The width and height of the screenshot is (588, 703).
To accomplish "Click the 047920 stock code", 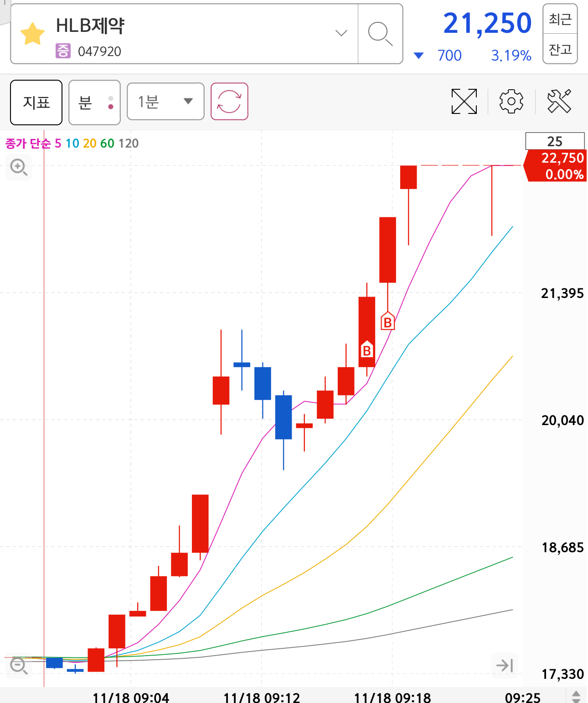I will [99, 51].
